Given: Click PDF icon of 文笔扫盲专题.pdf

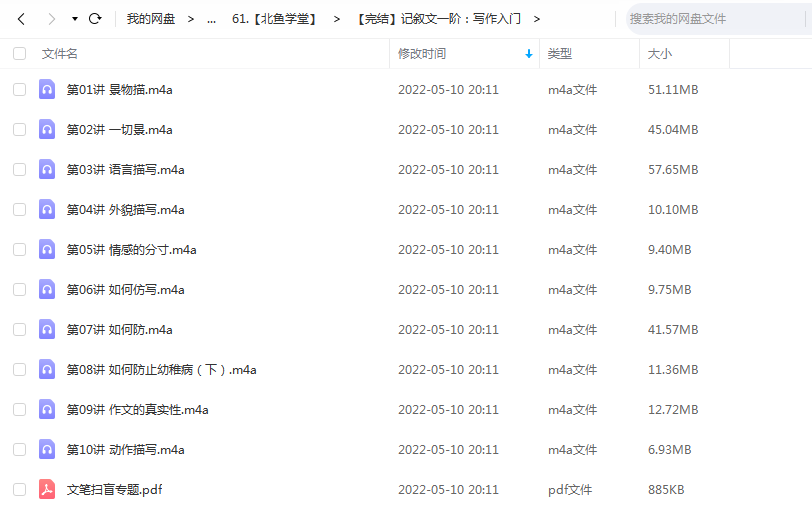Looking at the screenshot, I should coord(47,489).
